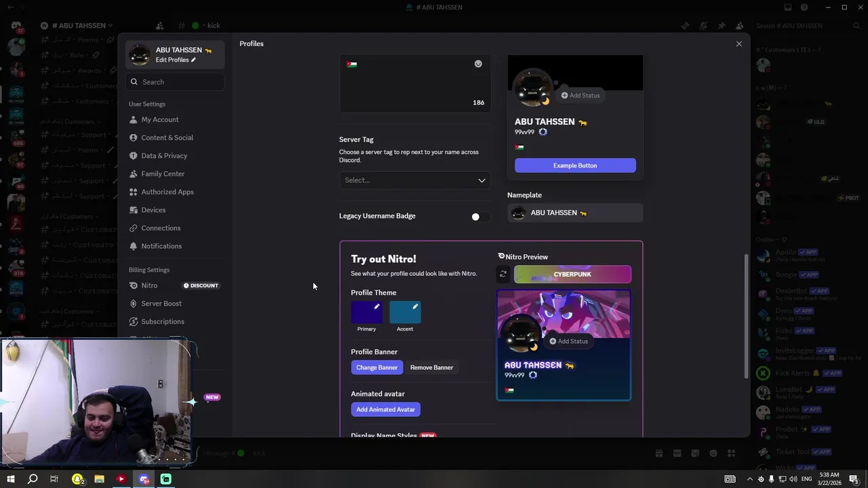
Task: Click Edit Profiles under the user name
Action: [x=176, y=60]
